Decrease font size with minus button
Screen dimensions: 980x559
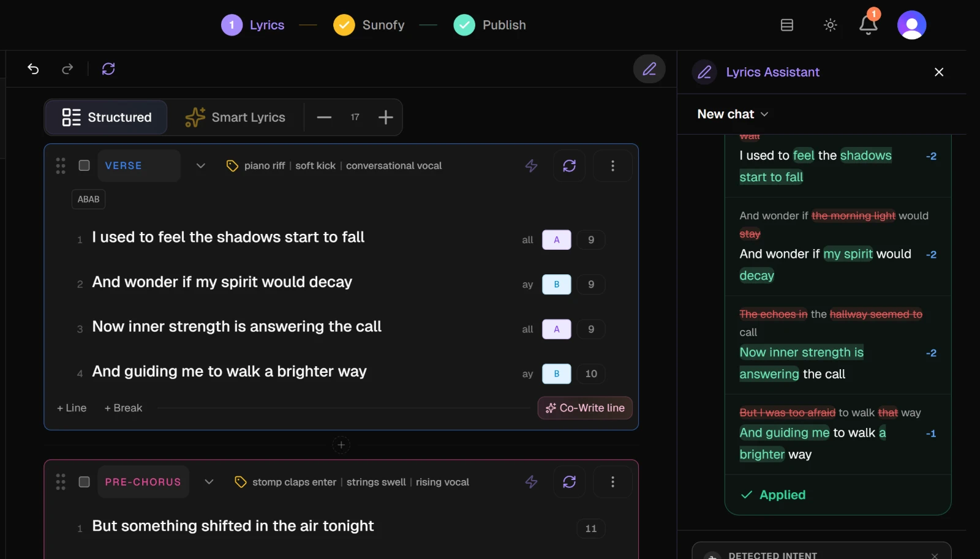coord(324,118)
